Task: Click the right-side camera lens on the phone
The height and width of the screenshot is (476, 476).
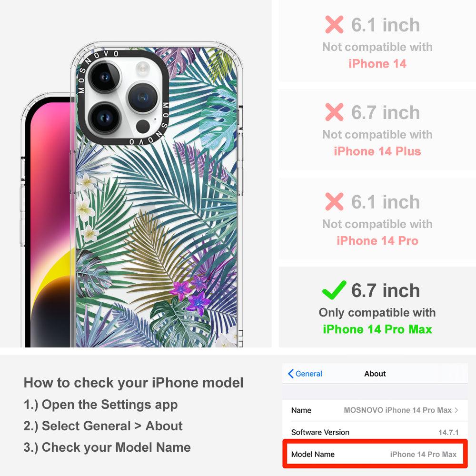Action: pos(142,97)
